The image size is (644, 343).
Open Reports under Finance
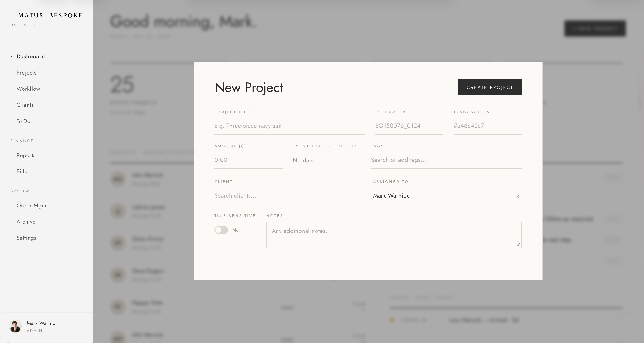pyautogui.click(x=26, y=155)
